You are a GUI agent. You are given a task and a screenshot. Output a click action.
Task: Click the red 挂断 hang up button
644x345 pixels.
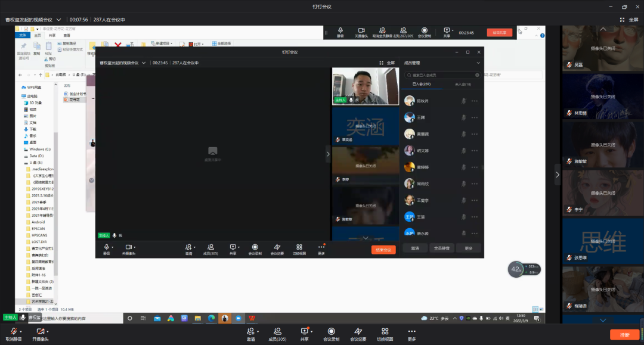point(624,335)
